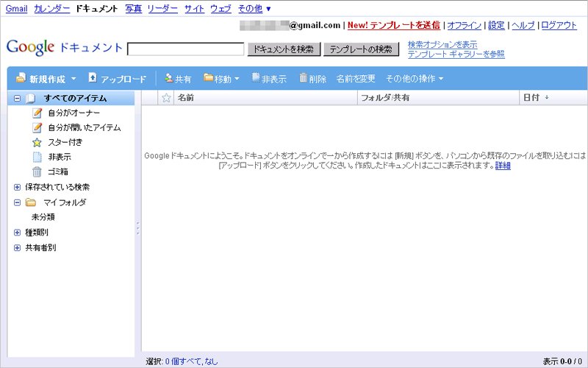The width and height of the screenshot is (588, 368).
Task: Sort by 日付 column arrow
Action: coord(547,97)
